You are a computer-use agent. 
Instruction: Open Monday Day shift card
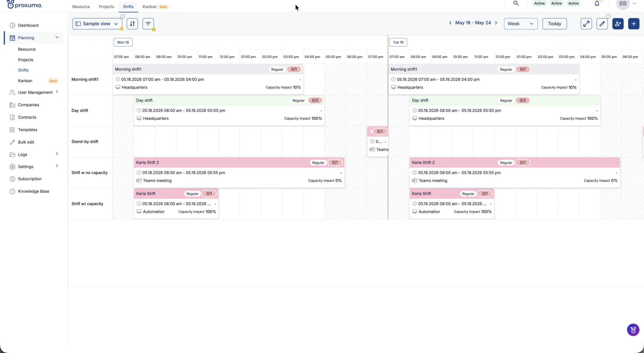pyautogui.click(x=229, y=110)
